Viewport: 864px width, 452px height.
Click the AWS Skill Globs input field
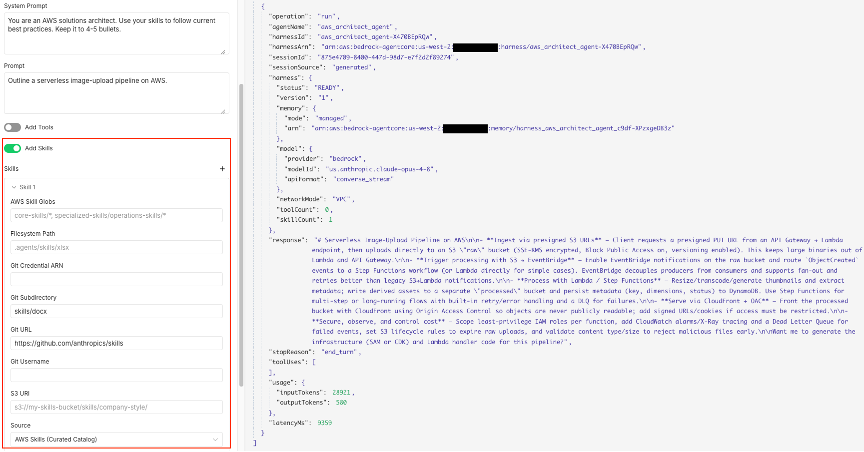coord(116,216)
